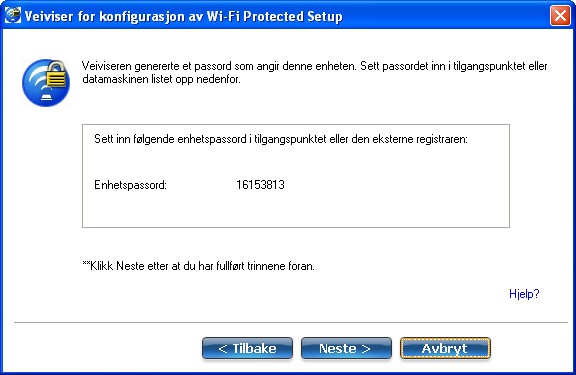This screenshot has width=576, height=375.
Task: Click the line datamaskinen listet opp nedenfor
Action: point(161,79)
